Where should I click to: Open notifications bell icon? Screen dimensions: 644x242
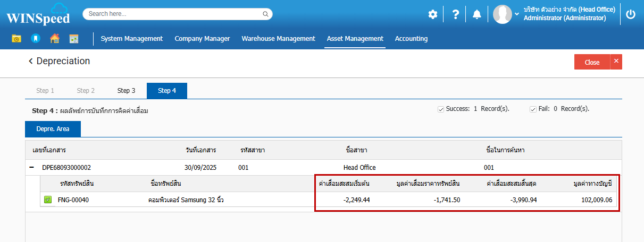click(477, 14)
